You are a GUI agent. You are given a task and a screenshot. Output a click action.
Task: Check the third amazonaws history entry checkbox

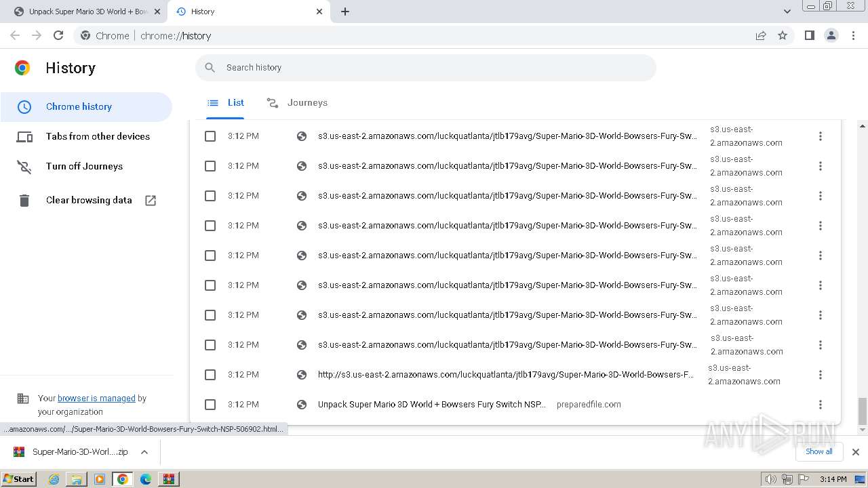[x=210, y=196]
